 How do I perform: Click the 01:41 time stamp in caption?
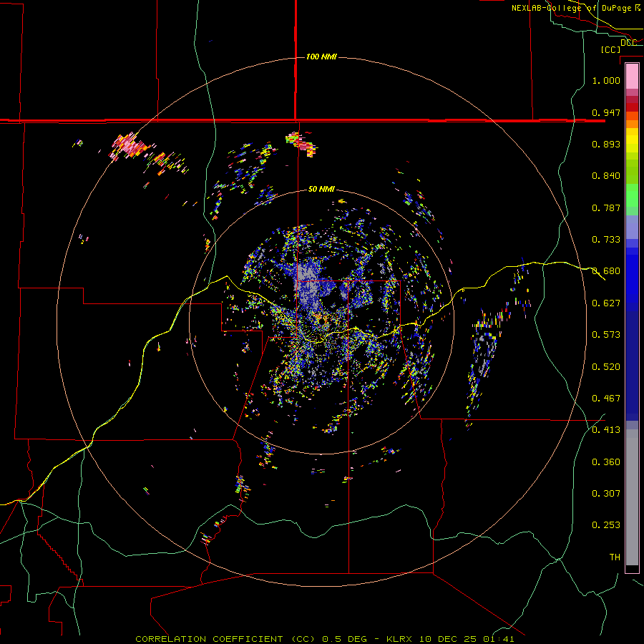499,639
